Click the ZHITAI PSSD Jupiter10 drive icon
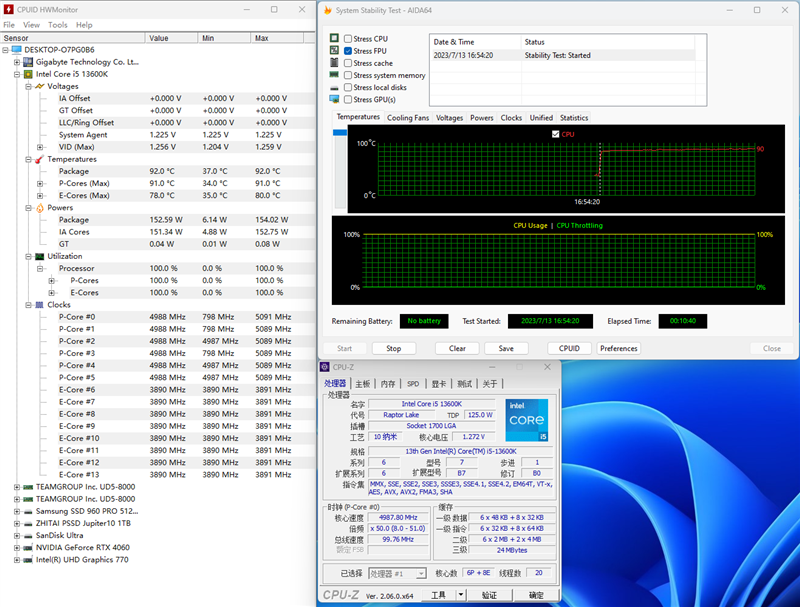800x607 pixels. (28, 523)
